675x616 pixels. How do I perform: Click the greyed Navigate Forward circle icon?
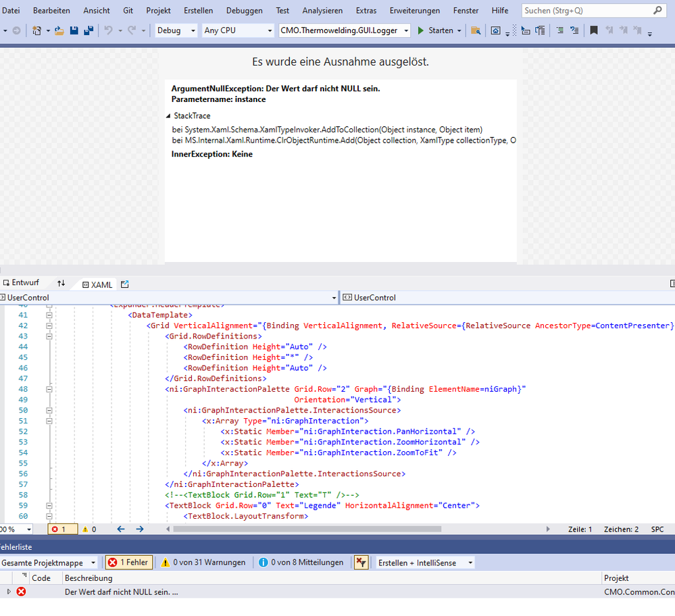16,30
